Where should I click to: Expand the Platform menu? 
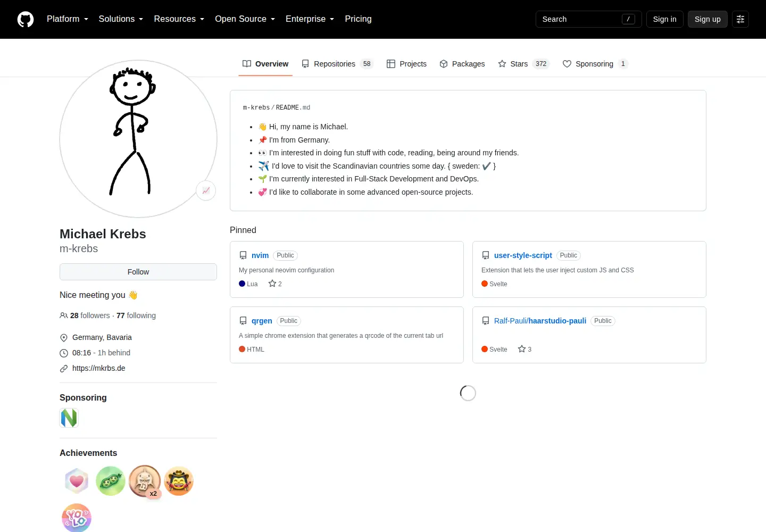tap(67, 19)
